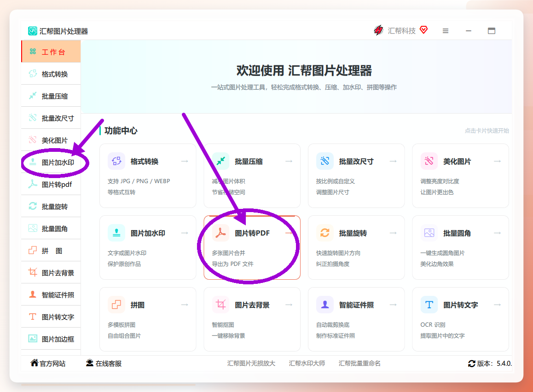
Task: Minimize the window
Action: (469, 31)
